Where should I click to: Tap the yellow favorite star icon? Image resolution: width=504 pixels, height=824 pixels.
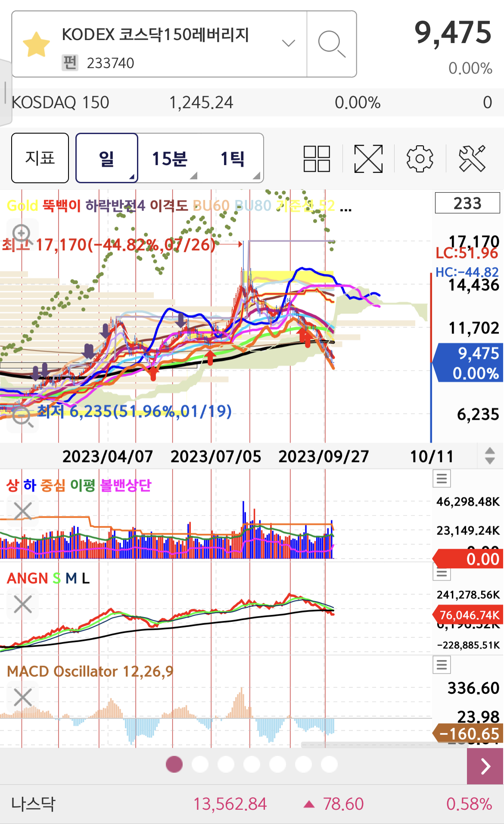pos(36,44)
